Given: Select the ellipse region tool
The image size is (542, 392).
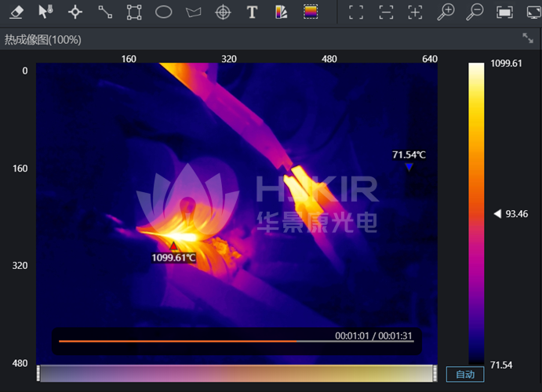Looking at the screenshot, I should [x=163, y=12].
